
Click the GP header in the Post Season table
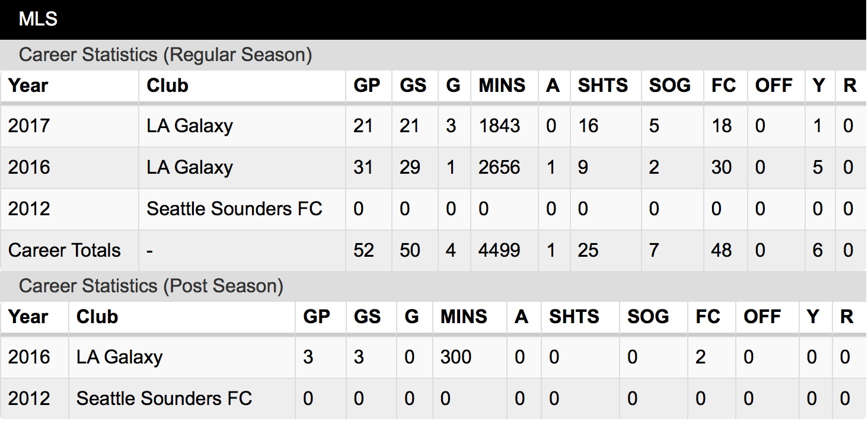(x=317, y=317)
